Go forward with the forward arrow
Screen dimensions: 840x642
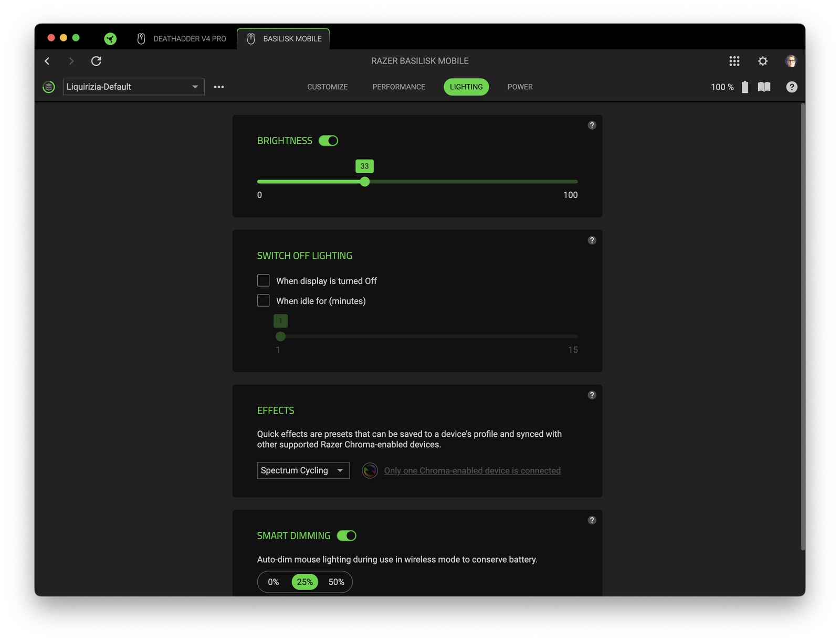click(71, 61)
